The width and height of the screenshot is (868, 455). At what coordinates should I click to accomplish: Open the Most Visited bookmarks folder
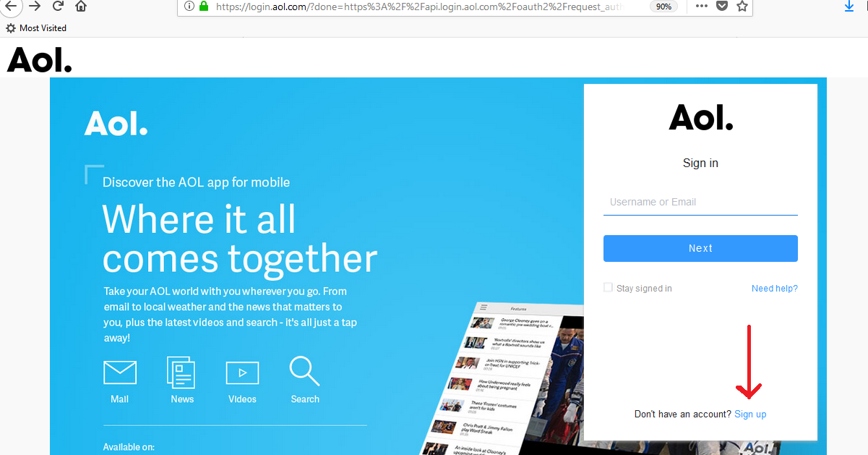pos(36,28)
